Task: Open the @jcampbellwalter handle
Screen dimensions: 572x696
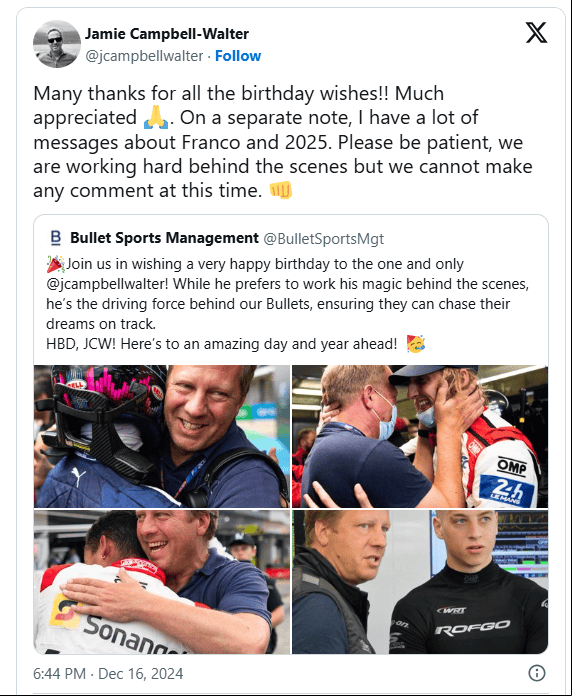Action: 144,56
